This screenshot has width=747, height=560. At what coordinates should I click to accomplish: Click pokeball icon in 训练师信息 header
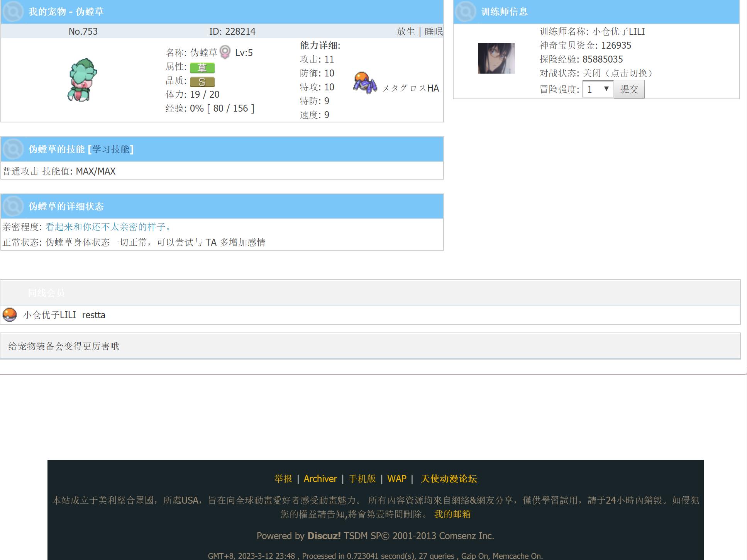click(466, 12)
